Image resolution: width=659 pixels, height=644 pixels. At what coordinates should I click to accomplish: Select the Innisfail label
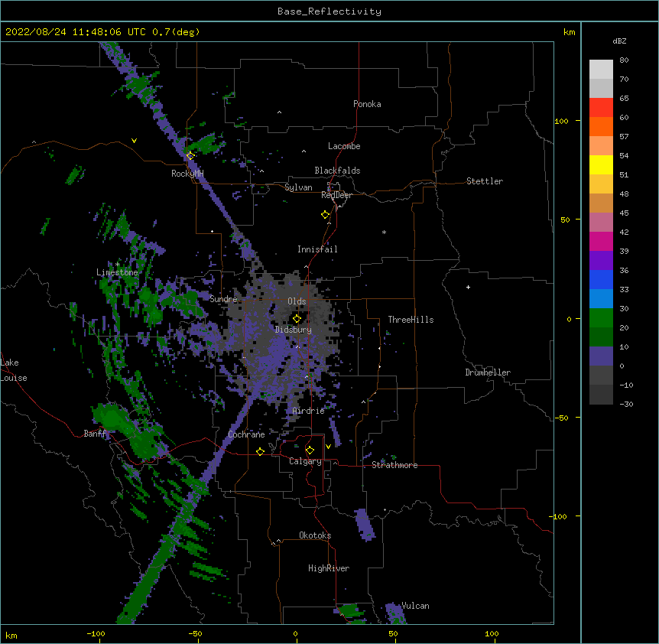tap(317, 249)
